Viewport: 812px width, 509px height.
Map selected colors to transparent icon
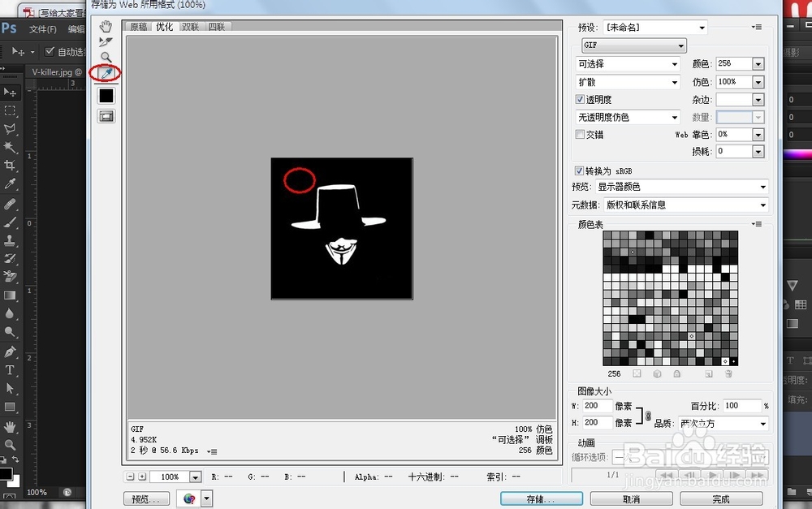pyautogui.click(x=637, y=374)
